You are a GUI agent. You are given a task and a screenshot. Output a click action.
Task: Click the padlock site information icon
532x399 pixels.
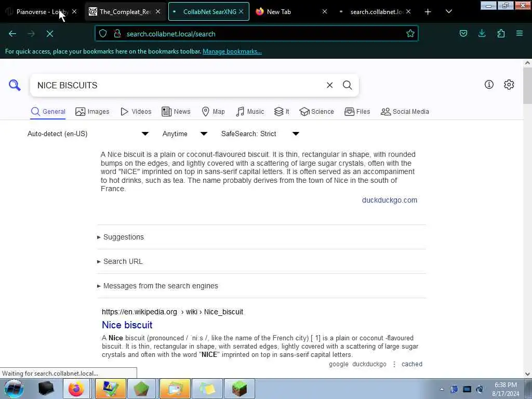click(117, 34)
